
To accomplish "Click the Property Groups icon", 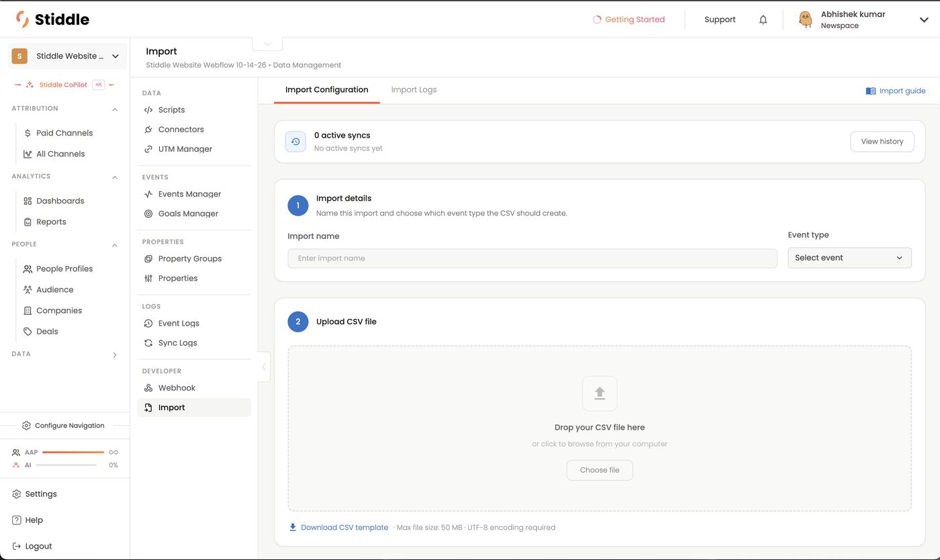I will [x=148, y=259].
